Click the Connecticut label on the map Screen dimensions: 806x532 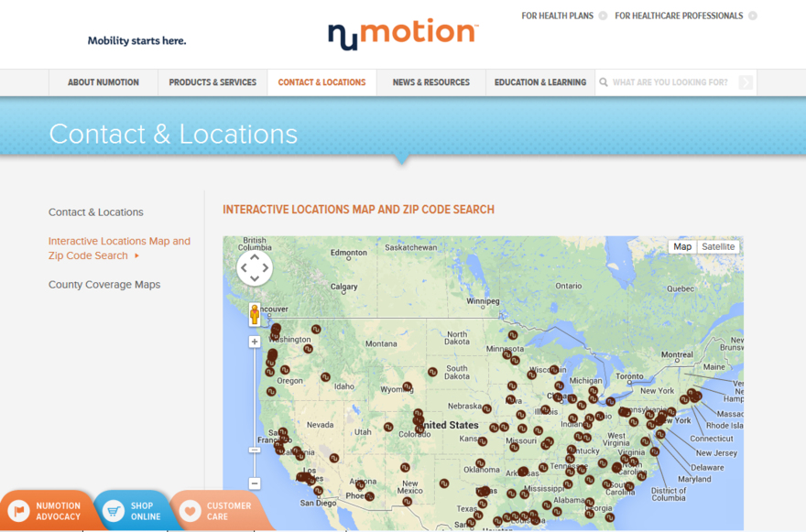[712, 439]
